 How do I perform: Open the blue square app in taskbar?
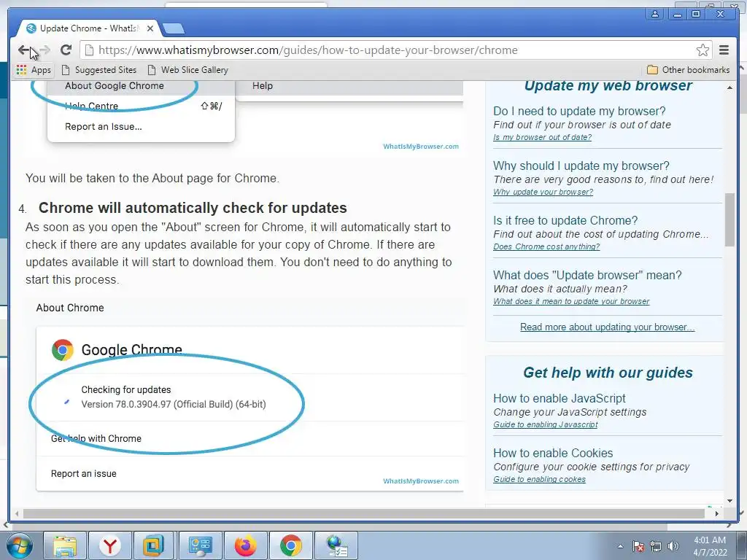[155, 545]
